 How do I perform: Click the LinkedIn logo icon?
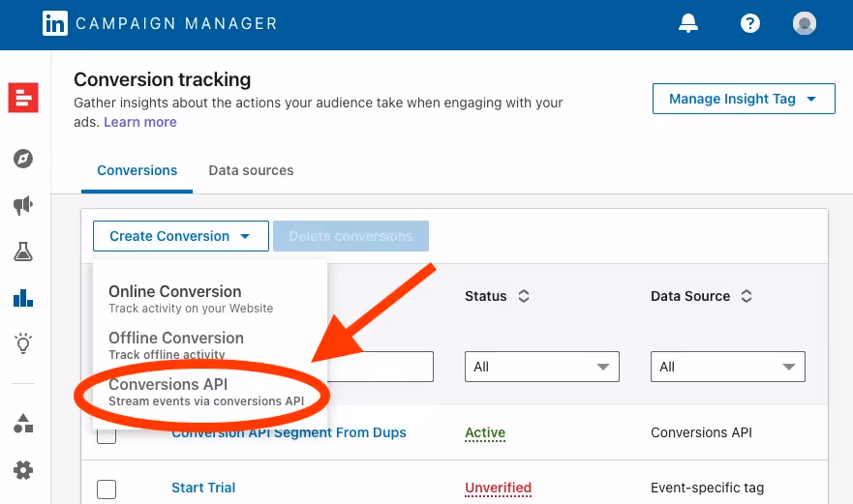tap(55, 23)
